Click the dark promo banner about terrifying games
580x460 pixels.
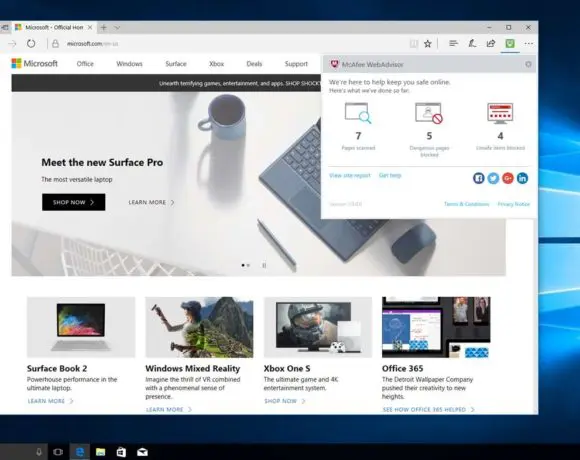[x=166, y=83]
